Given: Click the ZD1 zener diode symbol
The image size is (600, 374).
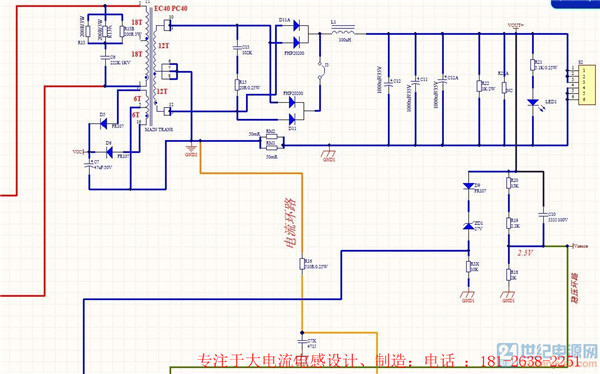Looking at the screenshot, I should (468, 226).
